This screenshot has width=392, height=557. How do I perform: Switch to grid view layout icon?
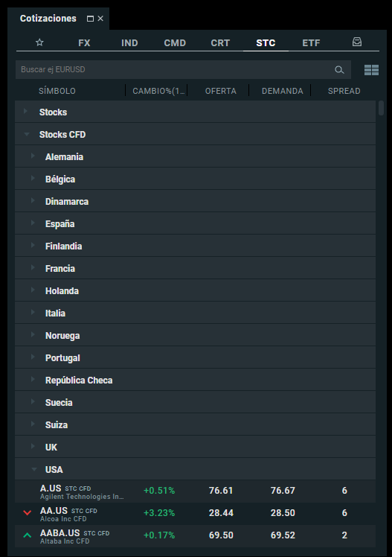click(x=371, y=70)
